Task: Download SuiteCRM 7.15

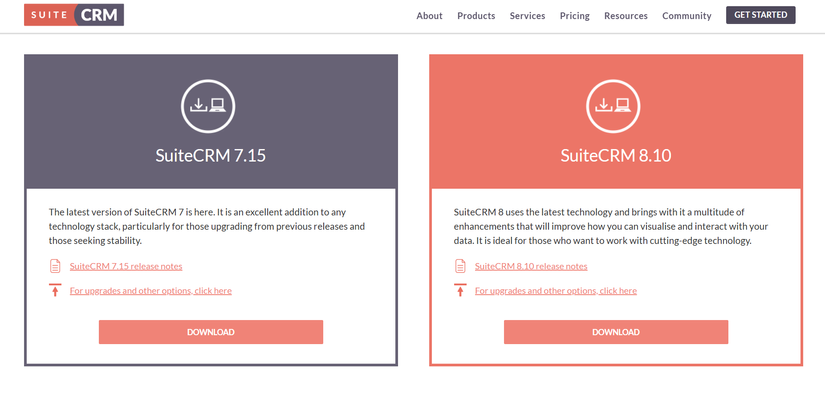Action: click(211, 332)
